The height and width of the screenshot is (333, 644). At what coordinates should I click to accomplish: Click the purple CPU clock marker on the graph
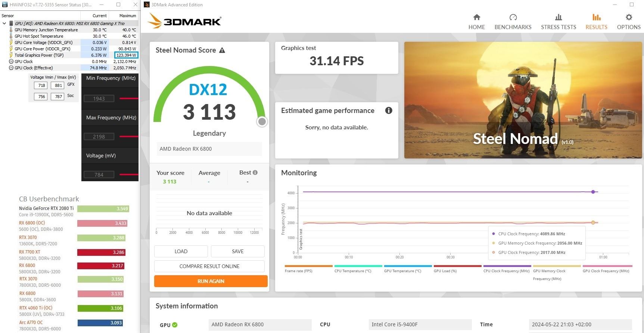tap(593, 192)
